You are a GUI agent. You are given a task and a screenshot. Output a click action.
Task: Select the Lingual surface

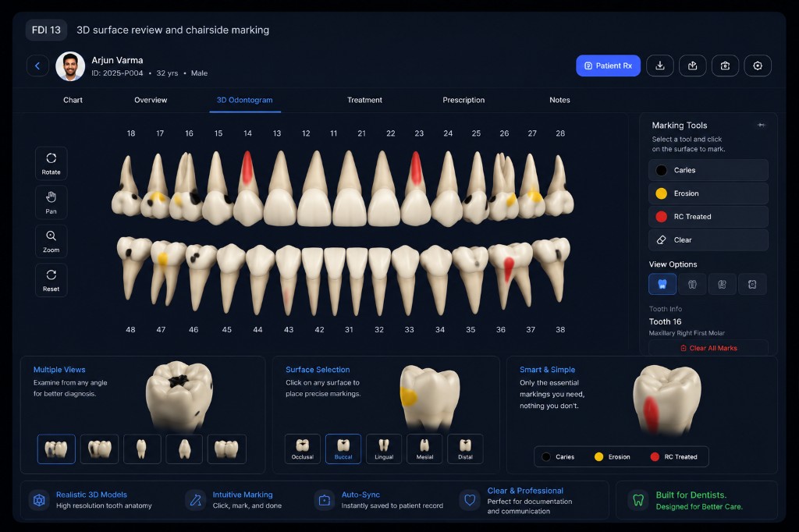(x=384, y=449)
